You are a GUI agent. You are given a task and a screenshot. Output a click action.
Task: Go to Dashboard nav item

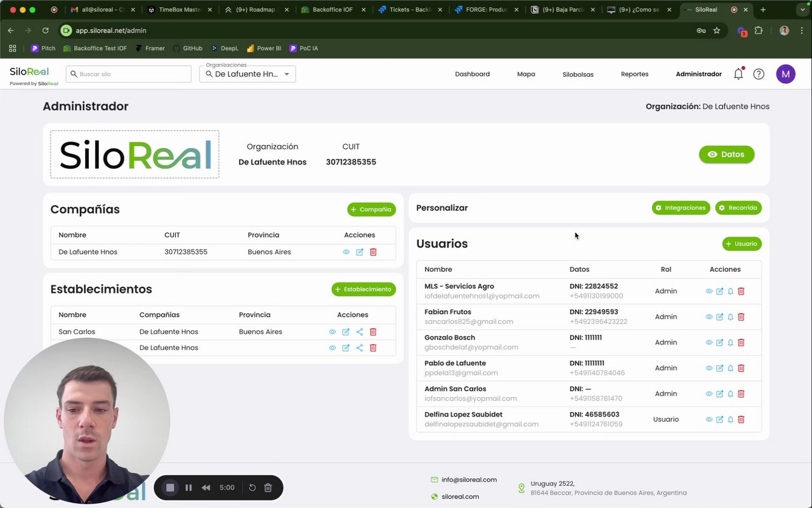point(472,74)
